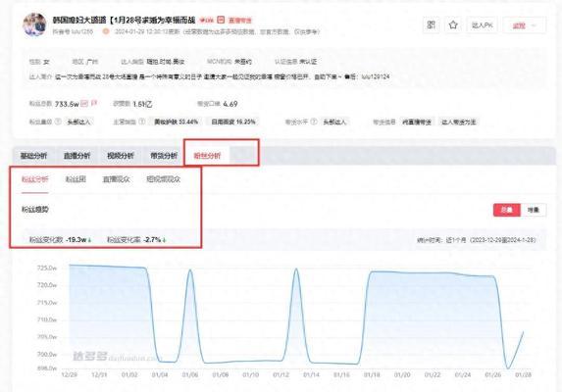Click the statistics time range text
562x392 pixels.
[477, 240]
